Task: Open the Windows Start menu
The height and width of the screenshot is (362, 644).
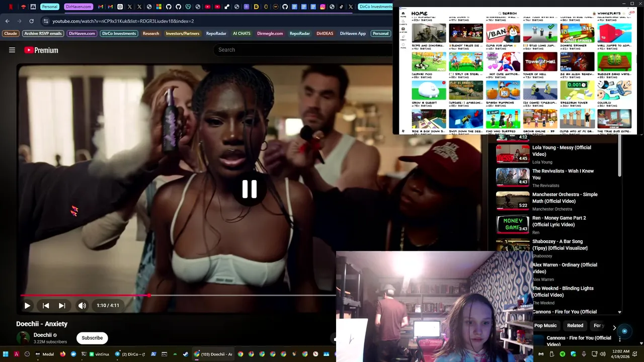Action: pos(6,354)
